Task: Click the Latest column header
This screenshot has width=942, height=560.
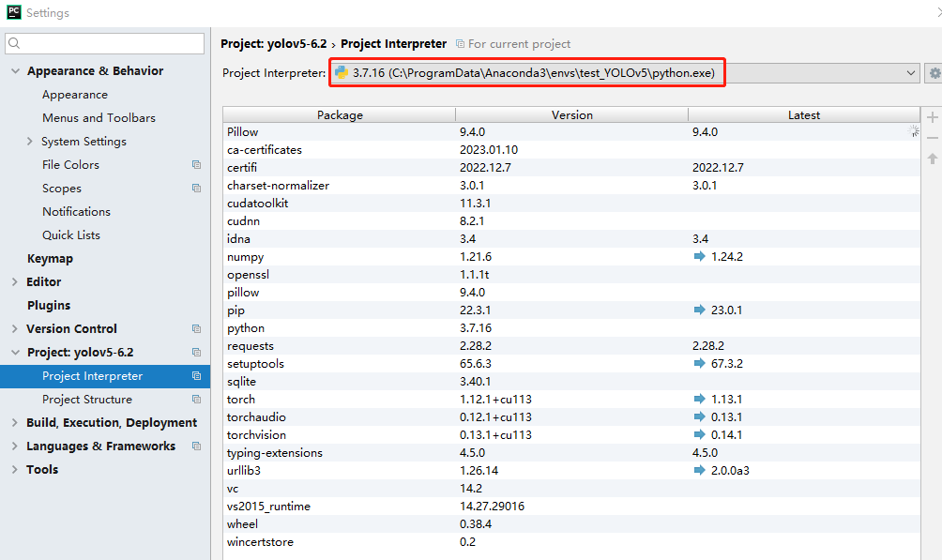Action: pos(804,114)
